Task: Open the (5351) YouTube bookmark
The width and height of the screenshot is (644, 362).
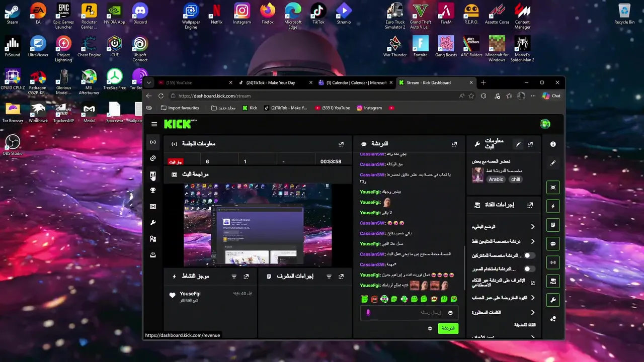Action: [332, 108]
